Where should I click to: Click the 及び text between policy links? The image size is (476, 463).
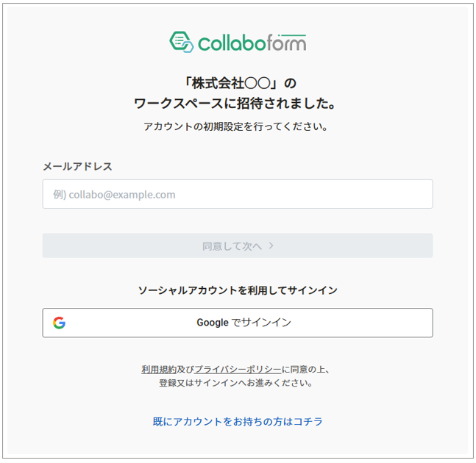coord(185,370)
